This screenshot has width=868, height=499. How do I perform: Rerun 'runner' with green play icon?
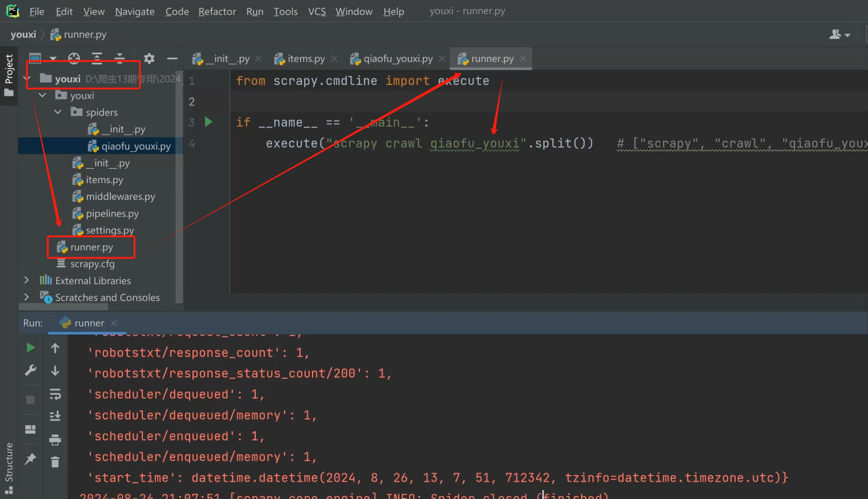coord(30,348)
